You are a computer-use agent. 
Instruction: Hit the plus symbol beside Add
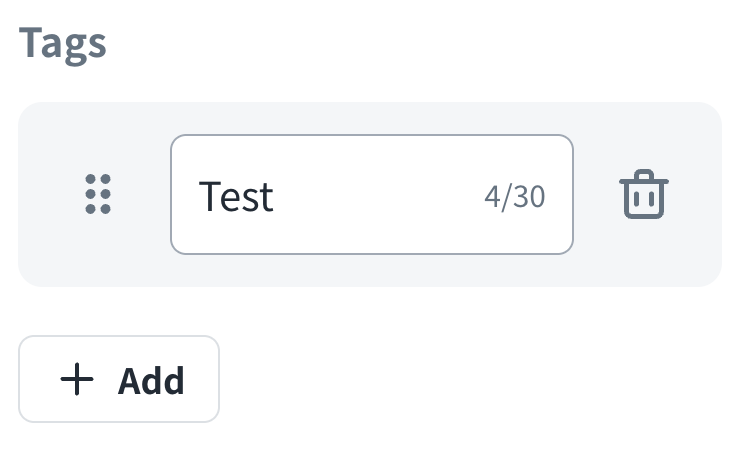[x=77, y=379]
